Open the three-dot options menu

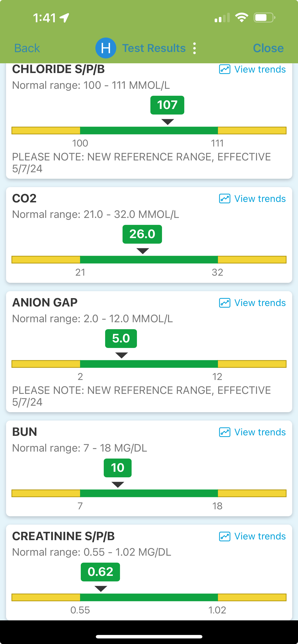tap(195, 48)
